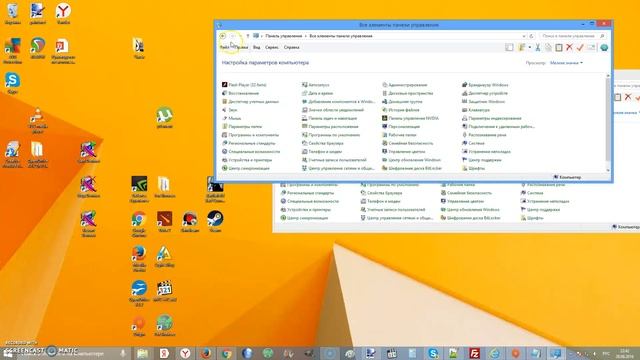Open the Файл menu

point(224,47)
